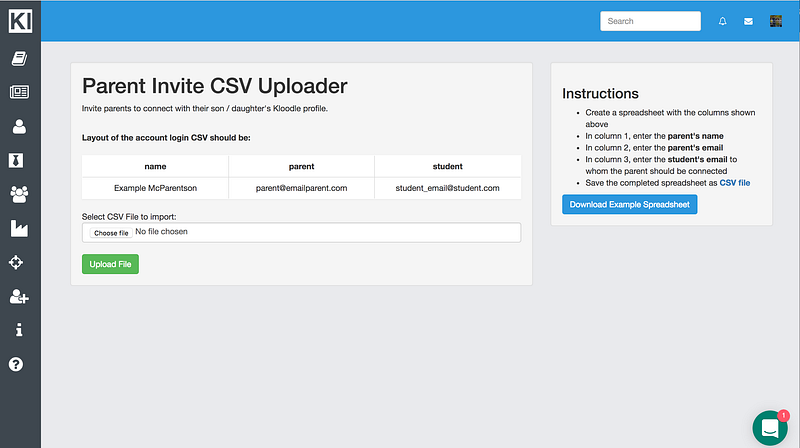Open the user avatar thumbnail

(776, 21)
